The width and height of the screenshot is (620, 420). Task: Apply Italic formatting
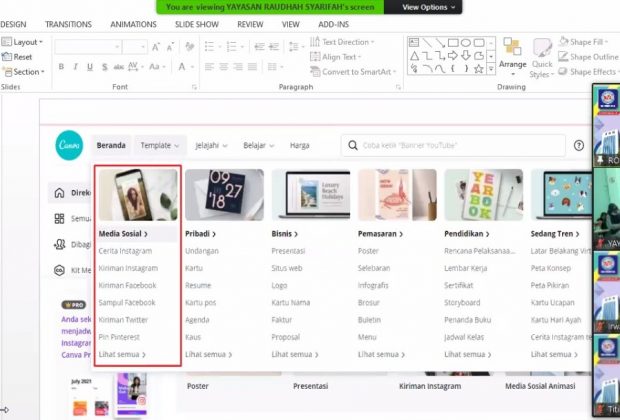click(x=76, y=67)
